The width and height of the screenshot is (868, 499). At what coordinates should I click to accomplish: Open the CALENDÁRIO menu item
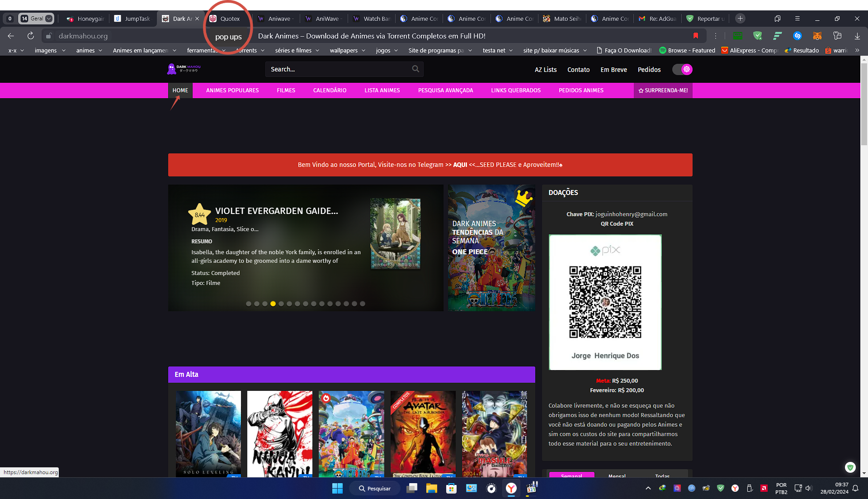point(330,90)
